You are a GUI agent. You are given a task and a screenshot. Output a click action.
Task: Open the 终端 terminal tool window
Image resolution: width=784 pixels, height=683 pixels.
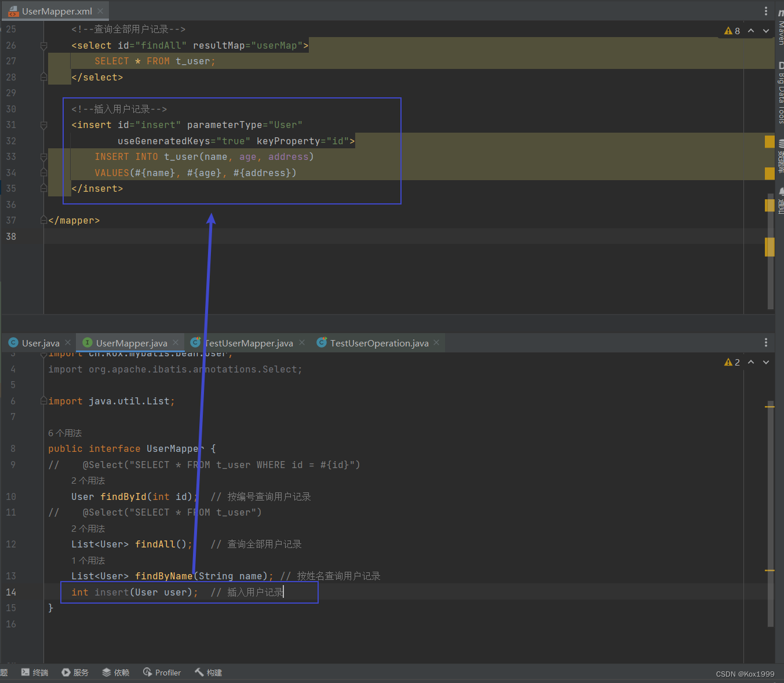tap(35, 673)
